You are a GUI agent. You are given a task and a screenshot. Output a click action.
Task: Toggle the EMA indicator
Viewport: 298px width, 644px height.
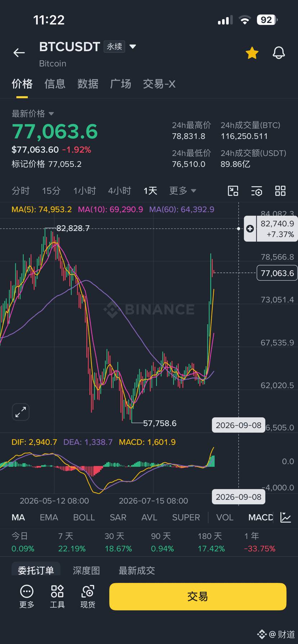[x=49, y=517]
